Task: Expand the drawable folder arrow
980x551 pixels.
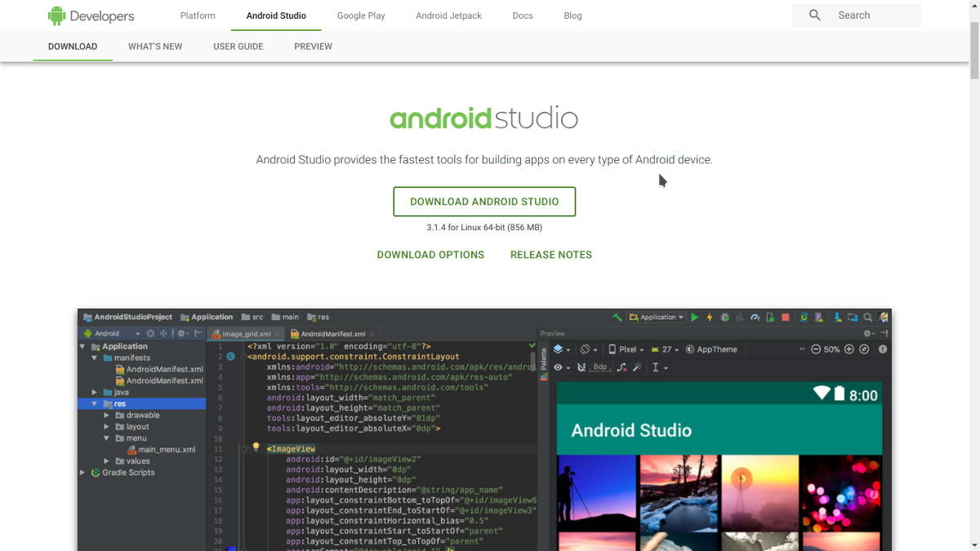Action: 106,415
